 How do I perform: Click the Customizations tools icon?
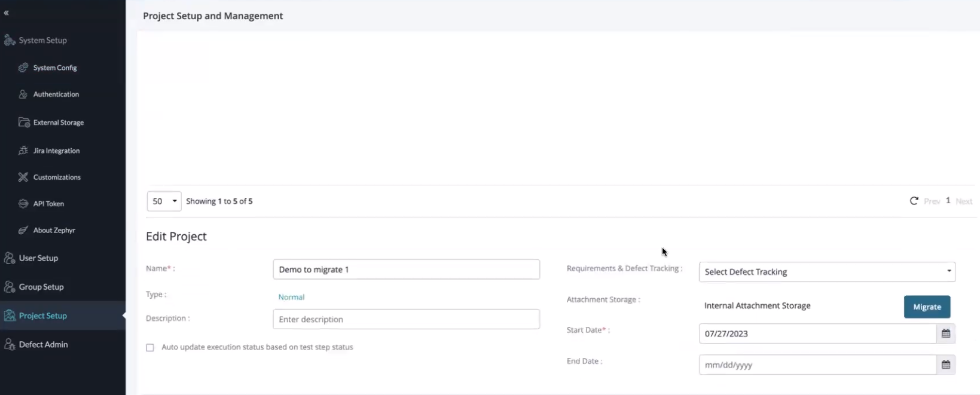23,177
